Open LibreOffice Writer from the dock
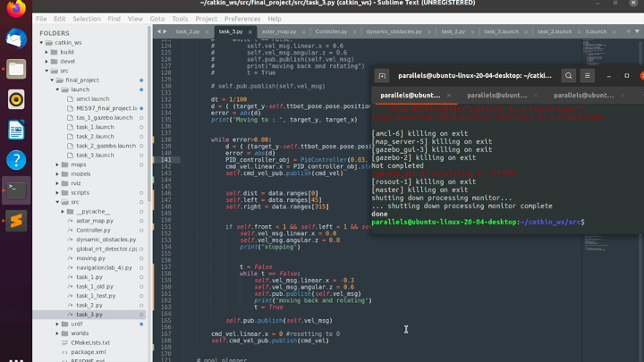 16,130
